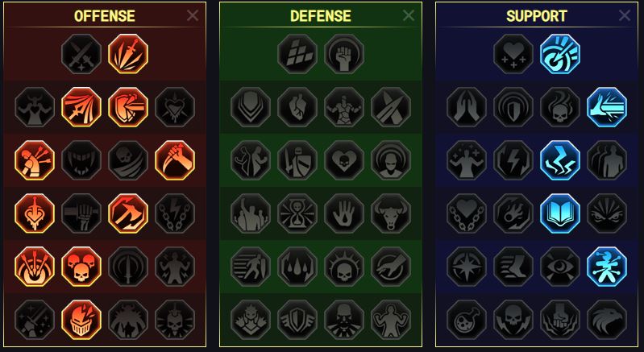The image size is (644, 352).
Task: Select the glowing axe mastery in Offense
Action: [x=128, y=213]
